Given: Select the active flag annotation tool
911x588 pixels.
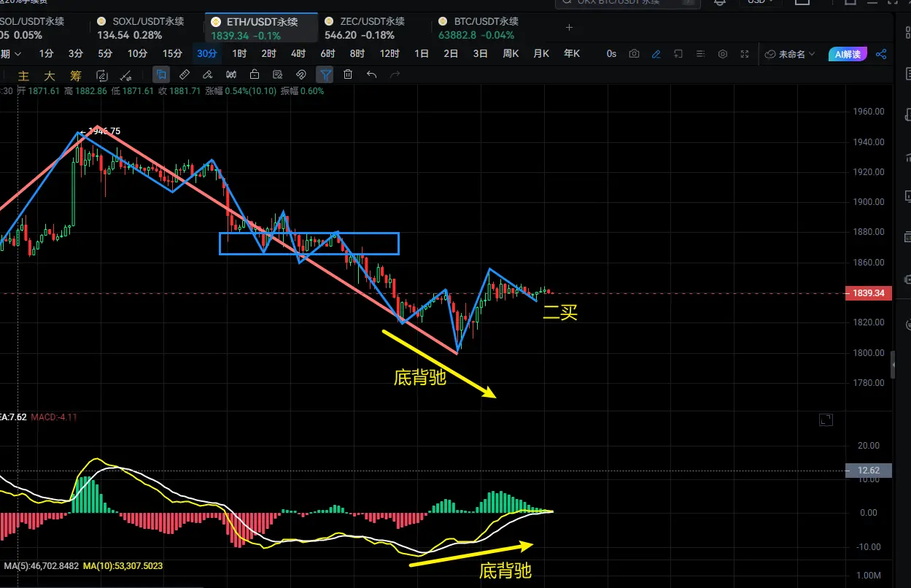Looking at the screenshot, I should click(161, 74).
